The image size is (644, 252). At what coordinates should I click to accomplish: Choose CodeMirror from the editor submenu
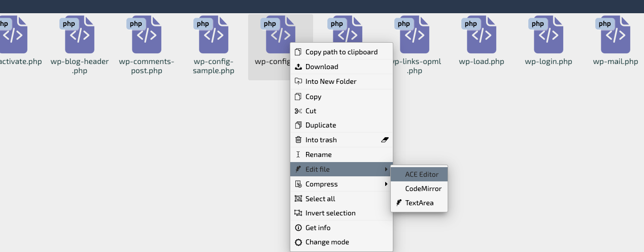(x=423, y=188)
